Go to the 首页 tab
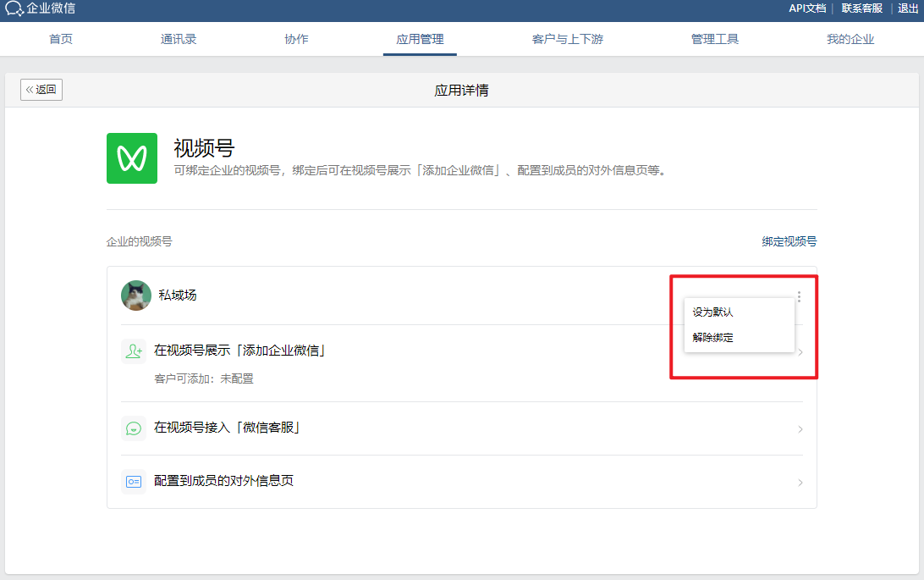 pos(61,39)
